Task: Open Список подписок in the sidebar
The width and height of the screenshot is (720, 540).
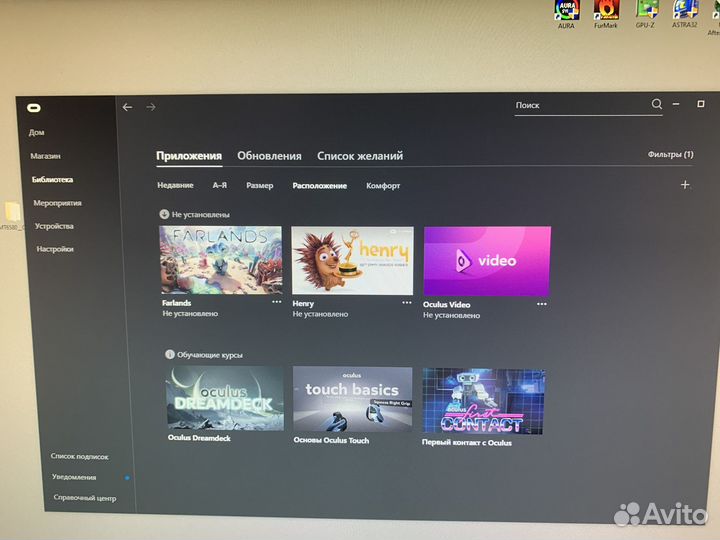Action: (79, 456)
